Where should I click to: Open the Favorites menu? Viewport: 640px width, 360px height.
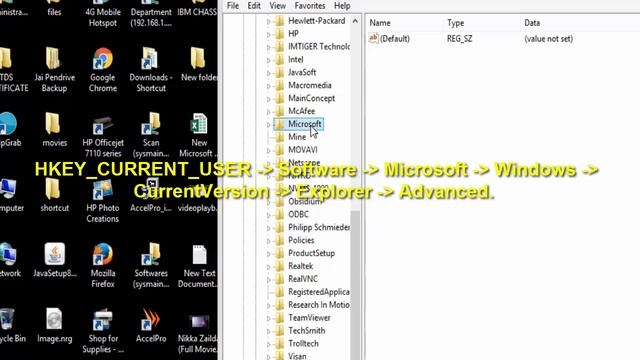coord(310,6)
